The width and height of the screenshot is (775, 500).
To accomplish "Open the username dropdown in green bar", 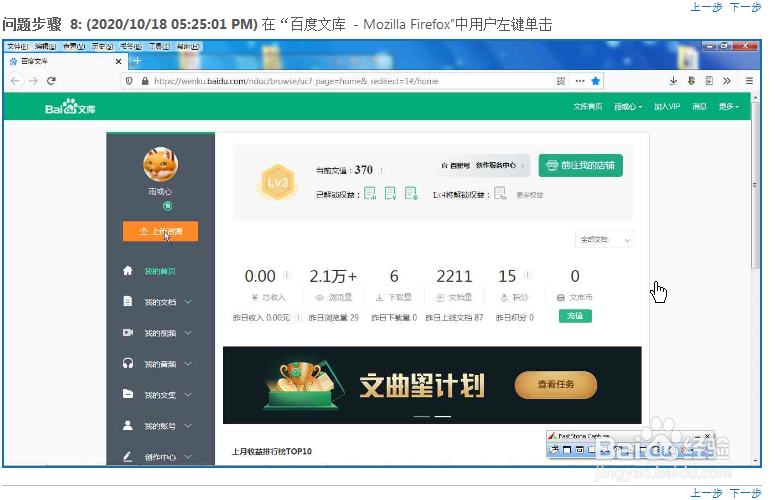I will click(628, 106).
